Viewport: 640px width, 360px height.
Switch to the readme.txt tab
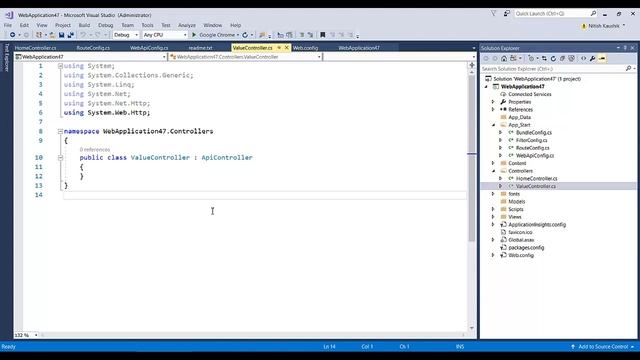tap(200, 48)
